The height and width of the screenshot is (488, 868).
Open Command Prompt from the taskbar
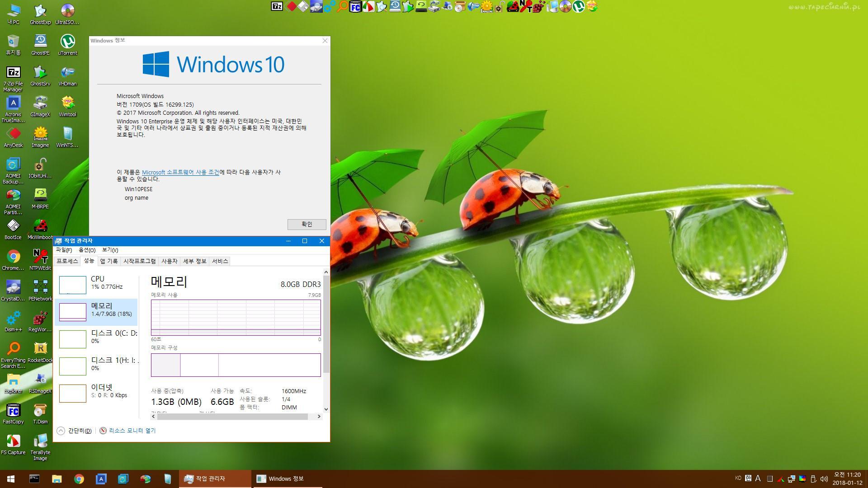34,479
